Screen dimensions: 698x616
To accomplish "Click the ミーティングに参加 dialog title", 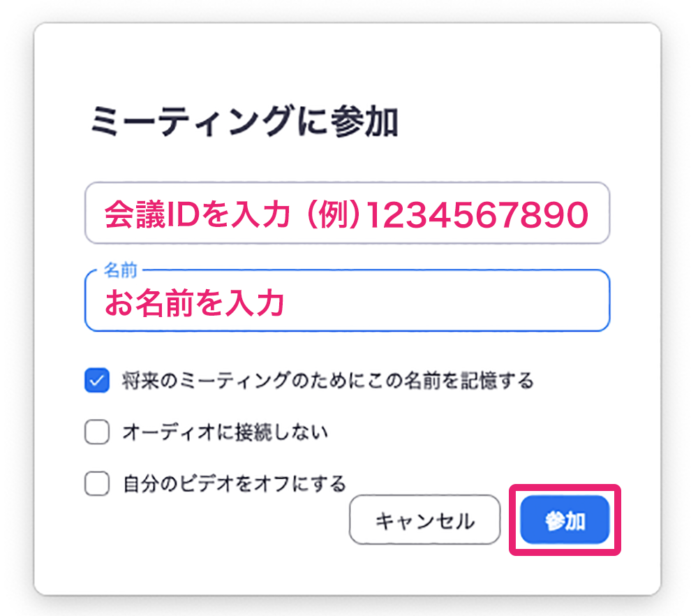I will [x=244, y=123].
